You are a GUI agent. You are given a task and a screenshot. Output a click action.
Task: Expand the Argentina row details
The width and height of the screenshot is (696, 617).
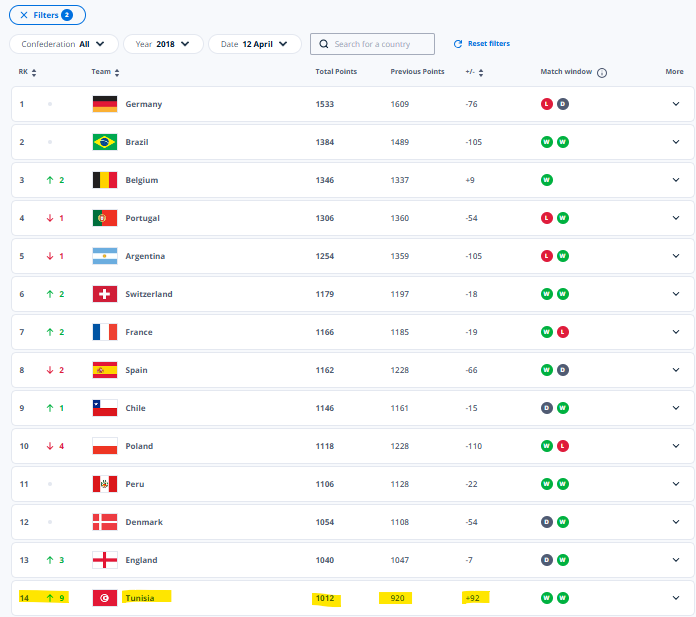tap(676, 256)
